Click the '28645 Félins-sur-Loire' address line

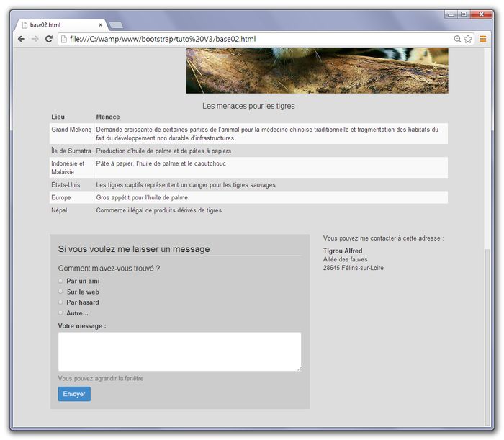(354, 268)
